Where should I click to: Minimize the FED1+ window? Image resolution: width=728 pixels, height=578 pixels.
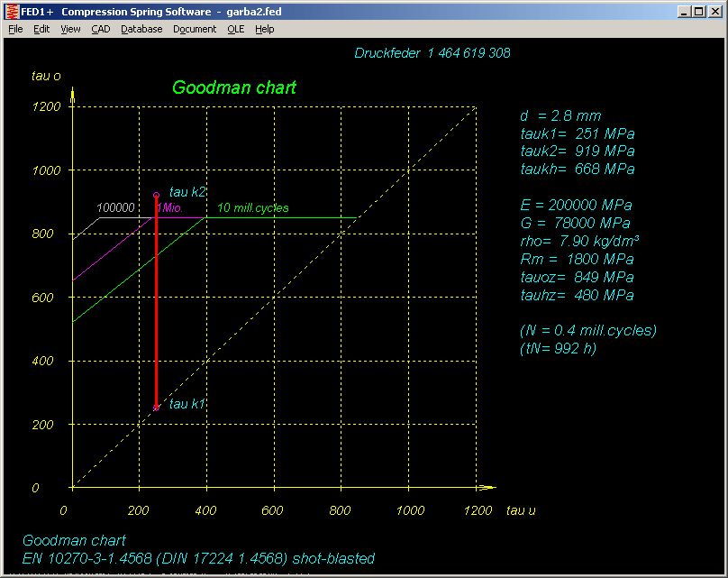(685, 11)
